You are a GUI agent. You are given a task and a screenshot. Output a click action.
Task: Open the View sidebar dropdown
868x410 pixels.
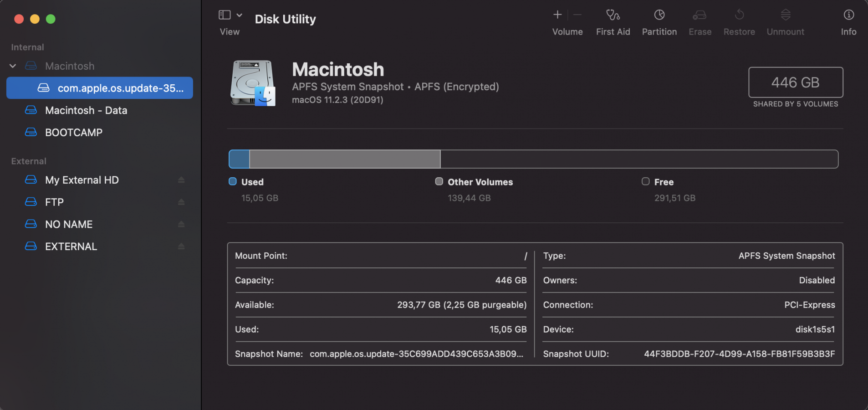click(x=225, y=15)
